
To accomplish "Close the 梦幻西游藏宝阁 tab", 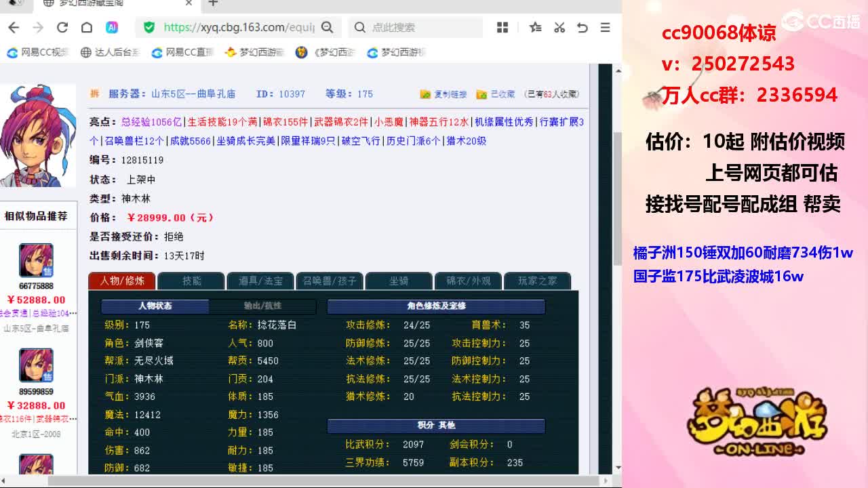I will coord(189,3).
